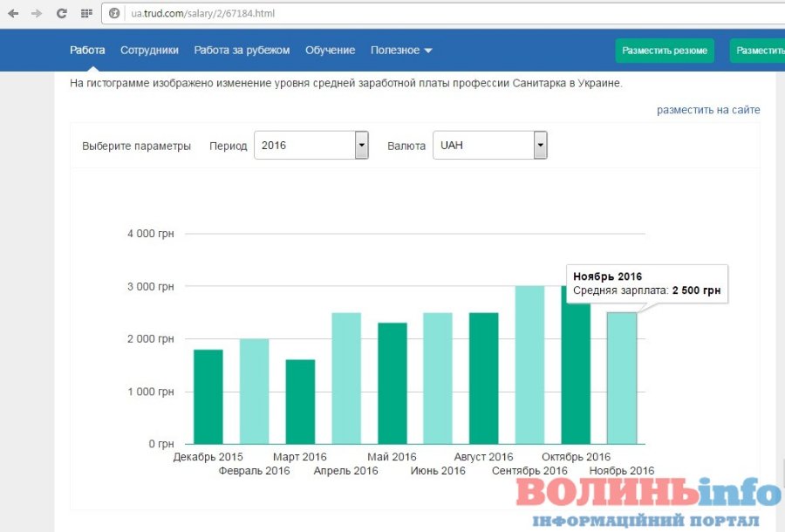Click the browser forward arrow
Viewport: 785px width, 532px height.
37,13
